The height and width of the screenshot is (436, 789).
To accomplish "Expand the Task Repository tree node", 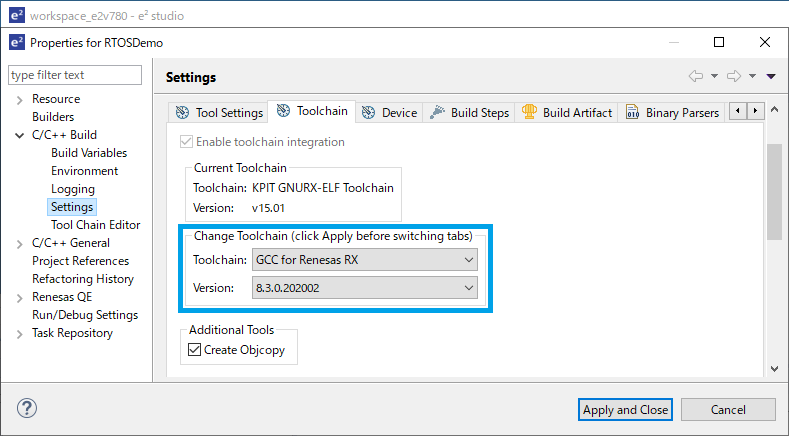I will 20,334.
